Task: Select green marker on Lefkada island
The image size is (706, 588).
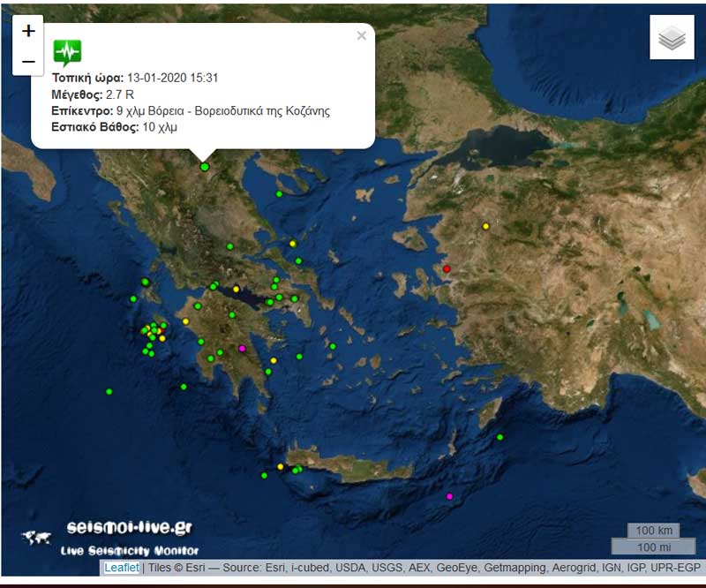Action: (x=145, y=282)
